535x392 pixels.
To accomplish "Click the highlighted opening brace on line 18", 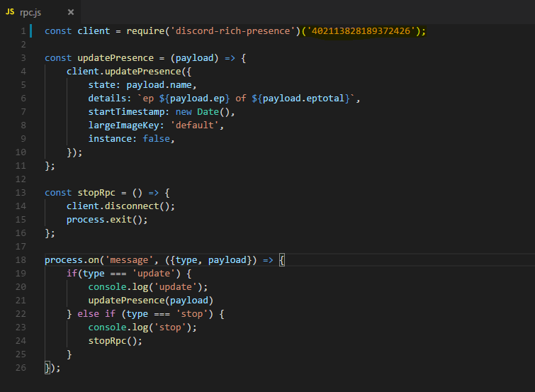I will (x=282, y=260).
